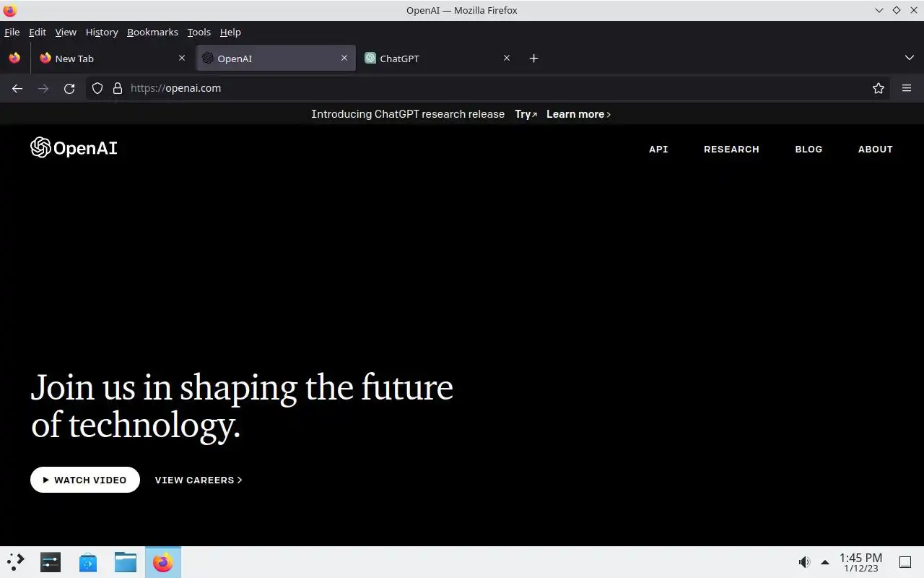Click the show desktop button
Screen dimensions: 924x578
905,562
